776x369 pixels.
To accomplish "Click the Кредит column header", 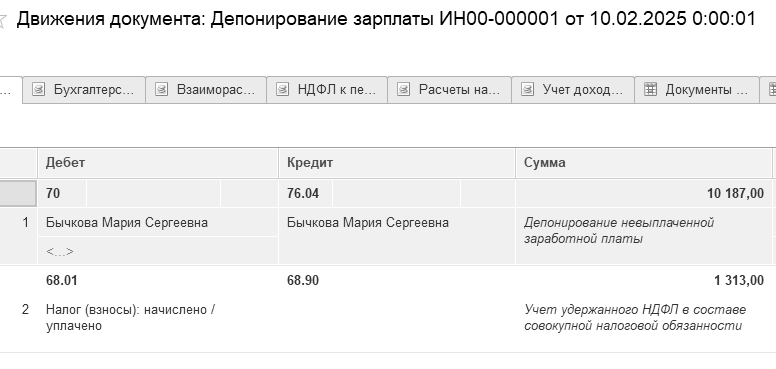I will point(397,163).
